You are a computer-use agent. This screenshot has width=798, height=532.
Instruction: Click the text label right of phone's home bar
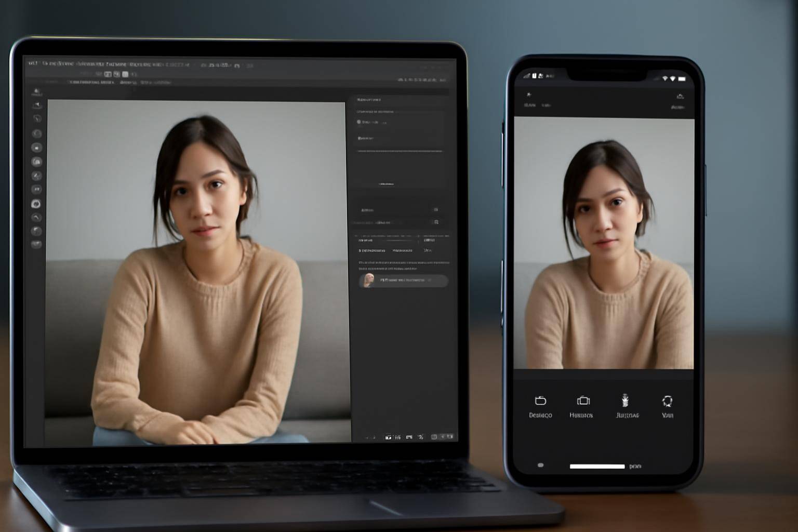point(635,467)
